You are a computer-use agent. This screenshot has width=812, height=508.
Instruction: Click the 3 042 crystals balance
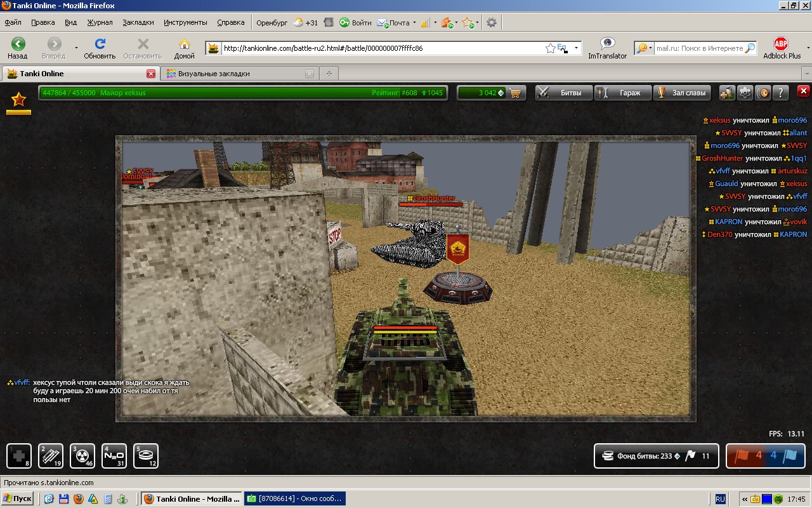coord(482,93)
